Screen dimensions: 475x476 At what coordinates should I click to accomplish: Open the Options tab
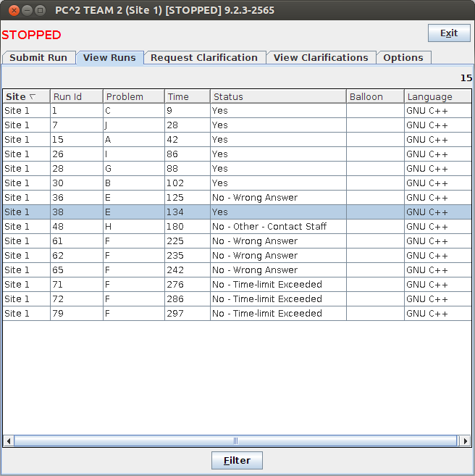coord(403,58)
